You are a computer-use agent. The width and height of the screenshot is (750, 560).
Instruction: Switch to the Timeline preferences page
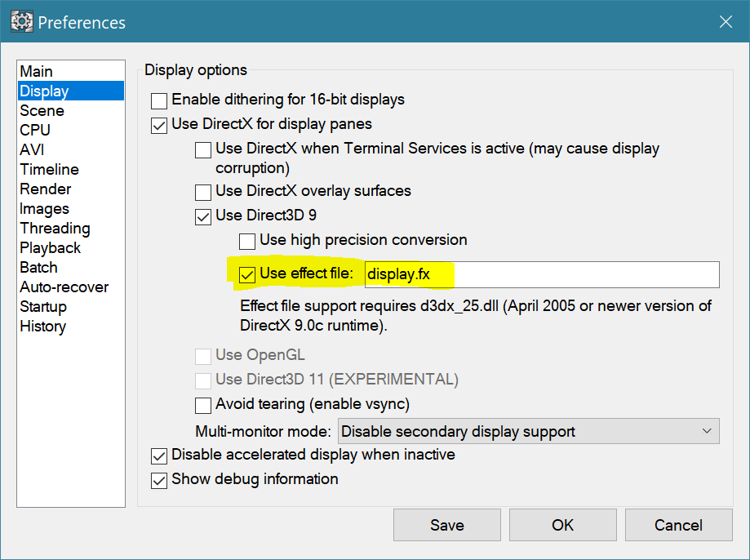click(x=50, y=170)
